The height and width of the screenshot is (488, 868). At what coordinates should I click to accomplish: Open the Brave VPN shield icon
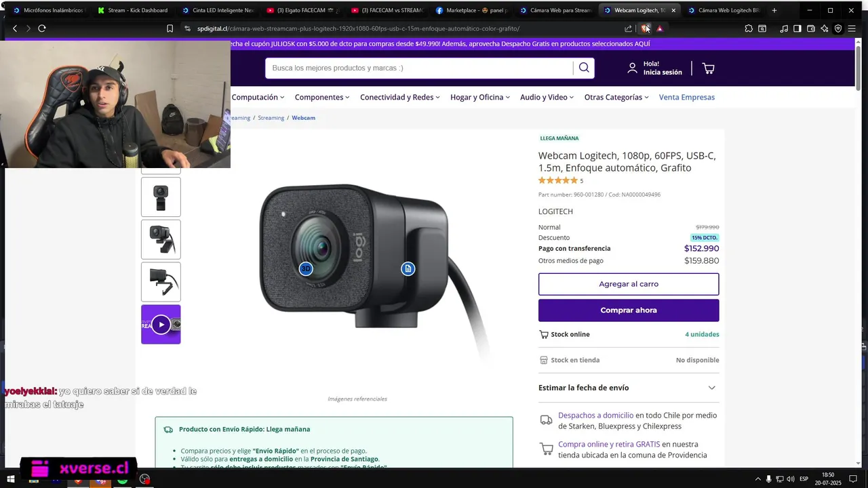pos(838,28)
